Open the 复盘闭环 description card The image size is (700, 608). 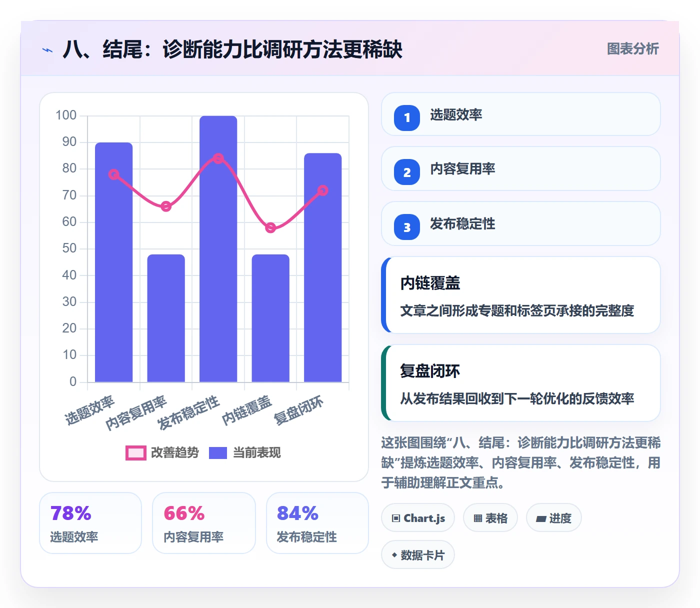tap(520, 383)
